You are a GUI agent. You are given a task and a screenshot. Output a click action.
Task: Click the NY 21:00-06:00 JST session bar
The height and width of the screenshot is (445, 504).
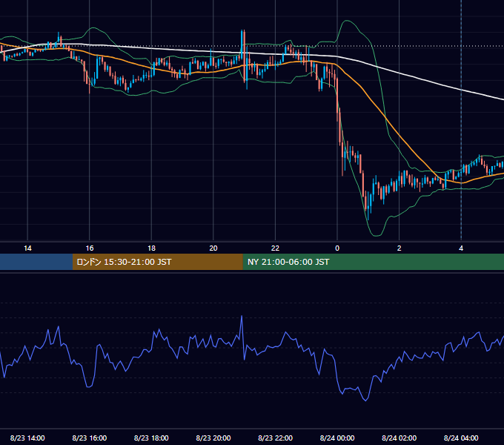[373, 262]
